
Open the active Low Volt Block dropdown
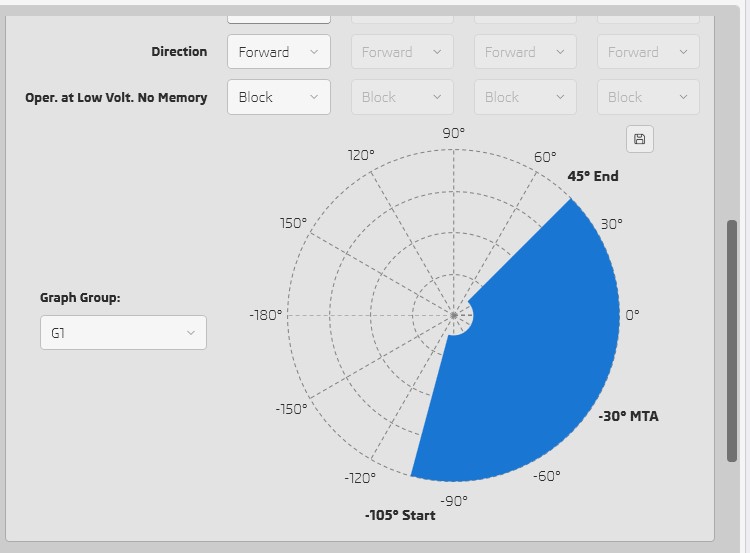(x=279, y=97)
